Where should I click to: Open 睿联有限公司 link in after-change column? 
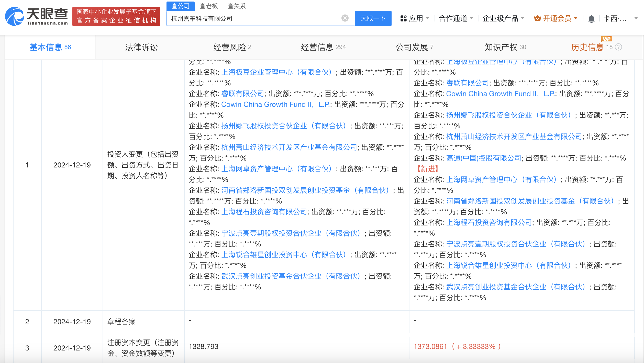468,83
